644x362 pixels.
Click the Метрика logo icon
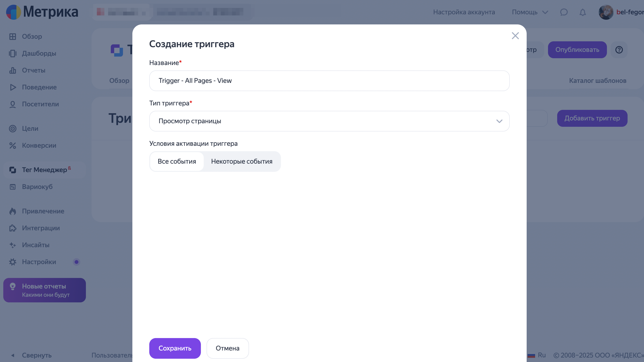(14, 12)
